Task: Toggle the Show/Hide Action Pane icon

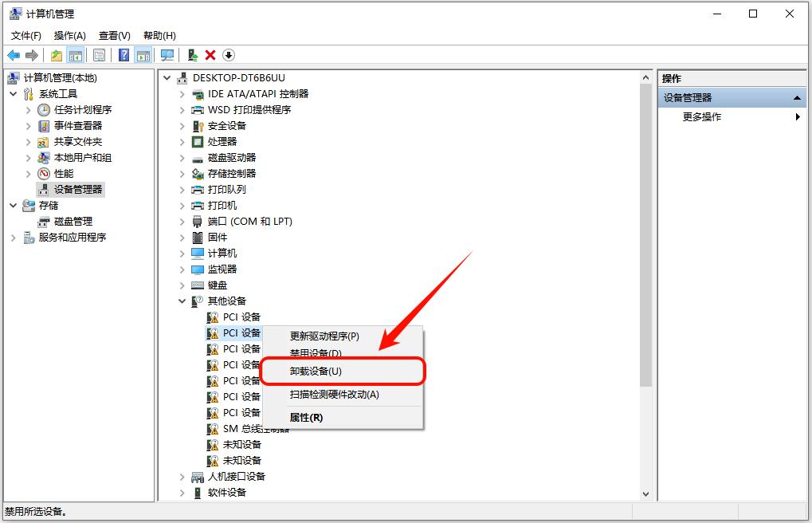Action: [142, 55]
